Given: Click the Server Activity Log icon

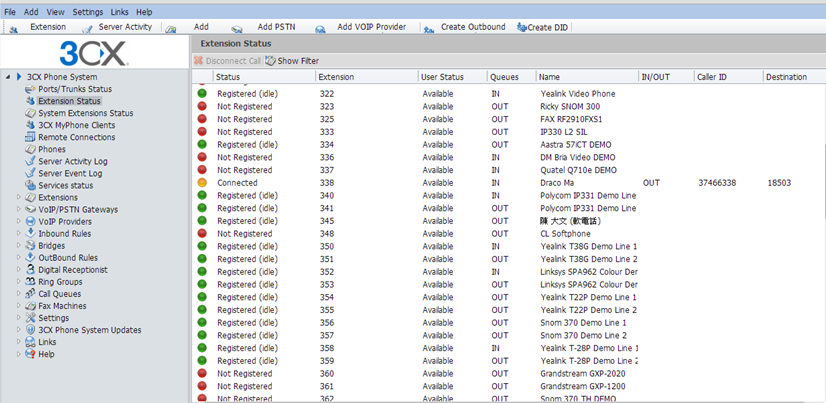Looking at the screenshot, I should tap(30, 162).
